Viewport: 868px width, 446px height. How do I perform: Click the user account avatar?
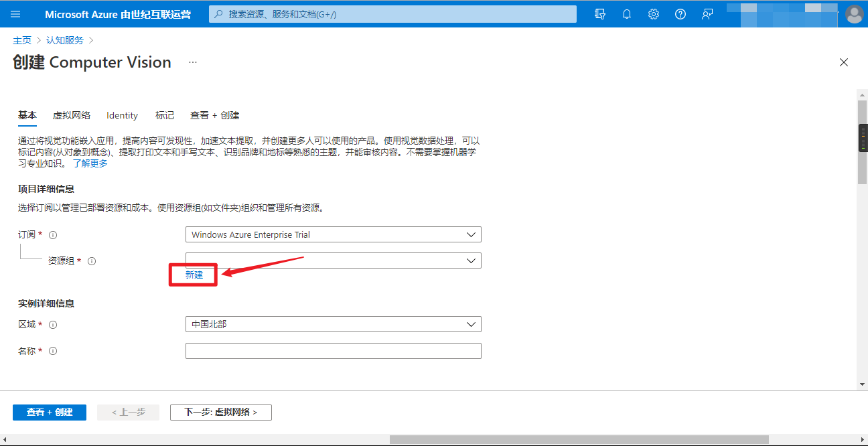pos(854,14)
